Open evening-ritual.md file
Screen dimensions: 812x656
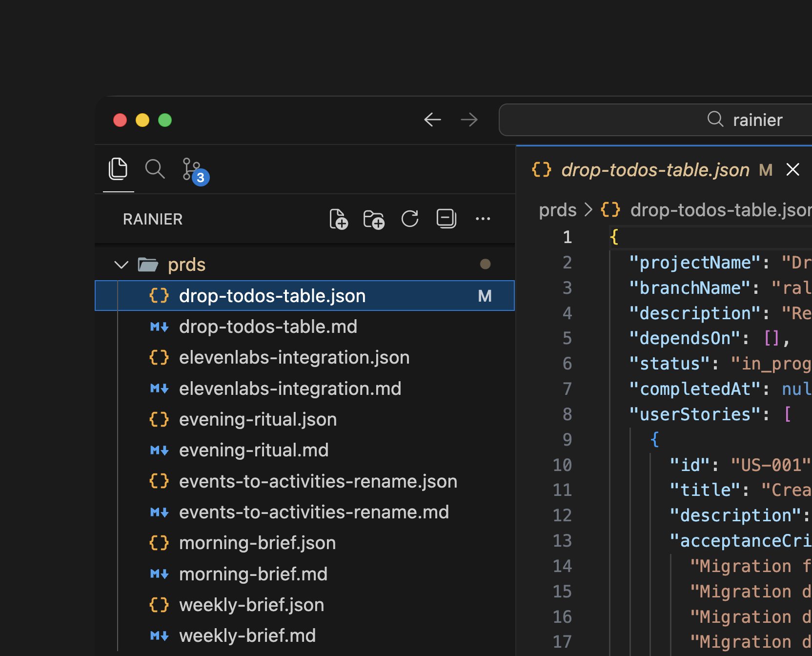pyautogui.click(x=253, y=451)
